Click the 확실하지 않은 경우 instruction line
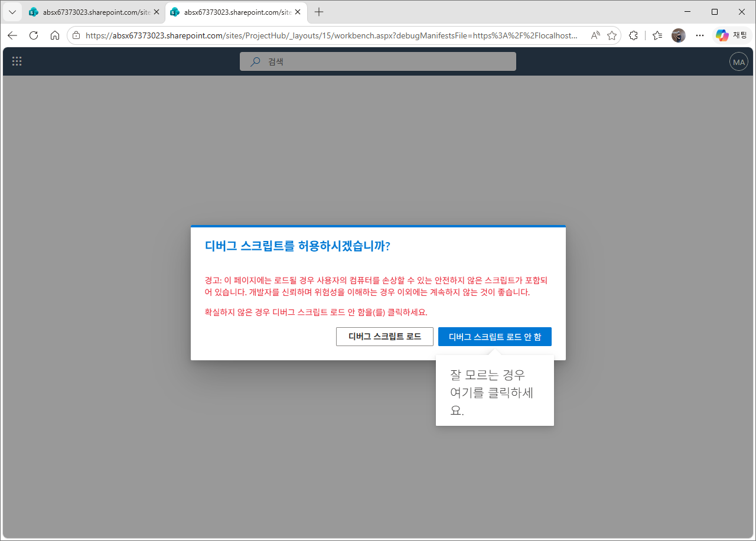This screenshot has height=541, width=756. pyautogui.click(x=315, y=312)
